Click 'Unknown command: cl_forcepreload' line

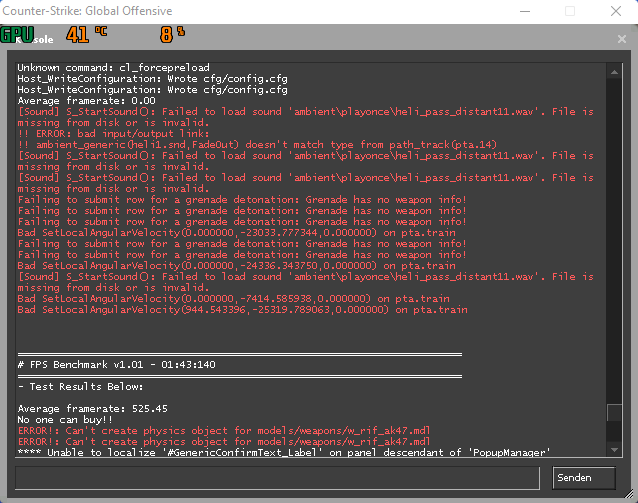[x=114, y=68]
